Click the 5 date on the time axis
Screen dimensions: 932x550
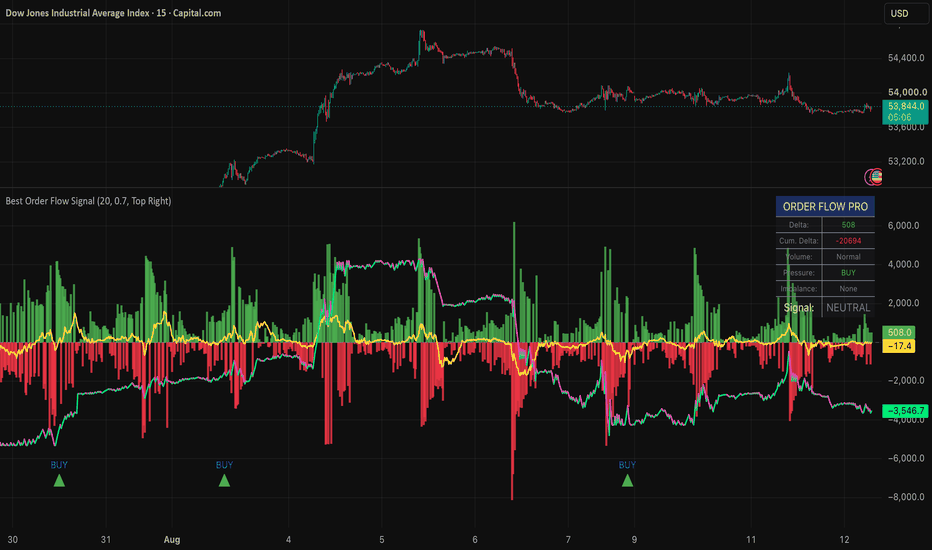[382, 540]
